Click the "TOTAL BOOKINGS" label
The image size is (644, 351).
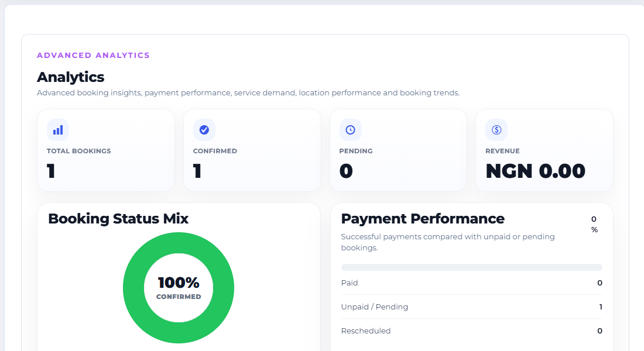click(x=79, y=151)
